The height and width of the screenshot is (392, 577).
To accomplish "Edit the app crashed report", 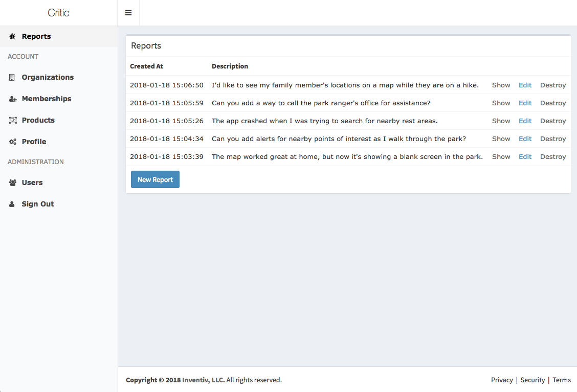I will pyautogui.click(x=525, y=121).
